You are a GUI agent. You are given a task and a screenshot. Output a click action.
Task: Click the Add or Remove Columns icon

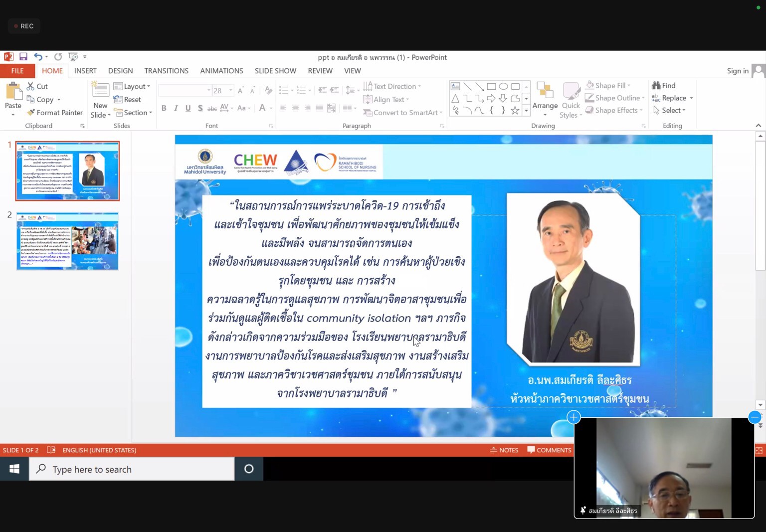click(x=347, y=108)
